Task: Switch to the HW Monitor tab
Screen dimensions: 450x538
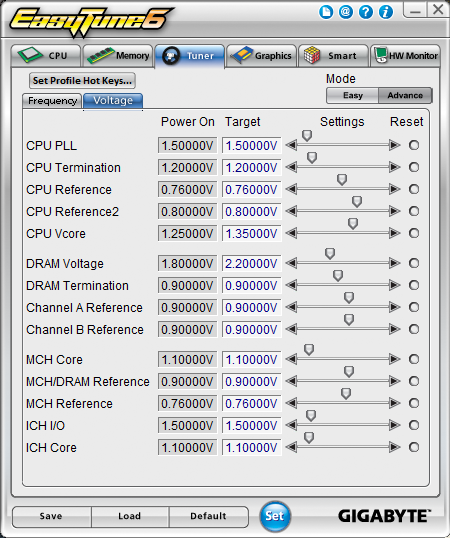Action: pos(405,56)
